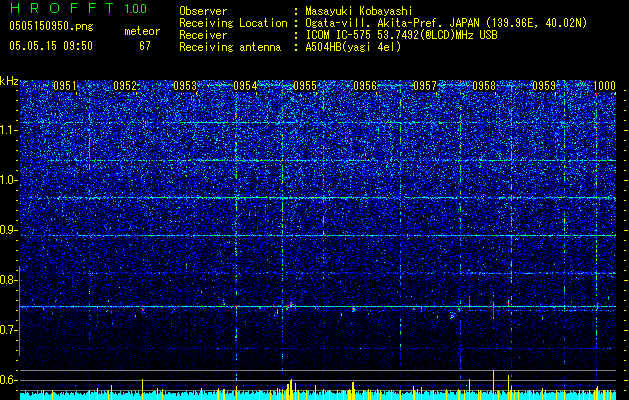Viewport: 629px width, 400px height.
Task: Click the 0958 time marker
Action: click(484, 86)
